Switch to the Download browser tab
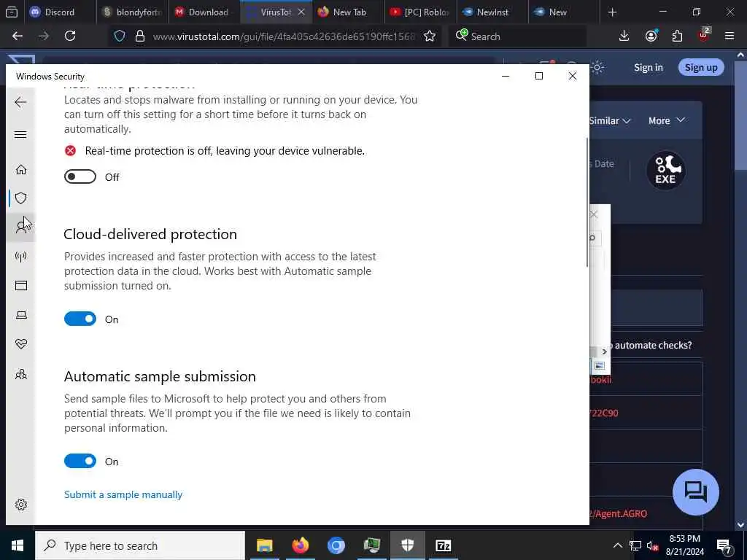Screen dimensions: 747x560 coord(203,12)
